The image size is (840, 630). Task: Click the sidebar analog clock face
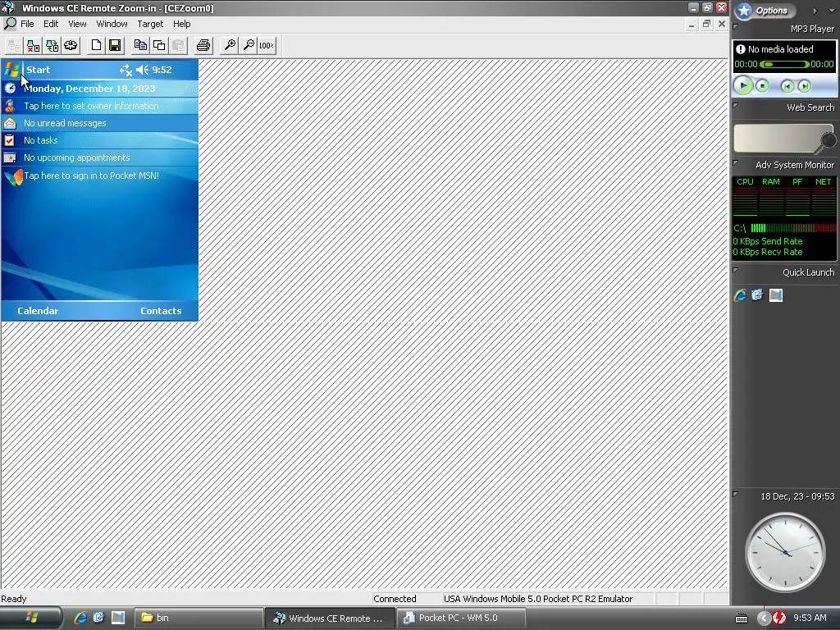(785, 552)
